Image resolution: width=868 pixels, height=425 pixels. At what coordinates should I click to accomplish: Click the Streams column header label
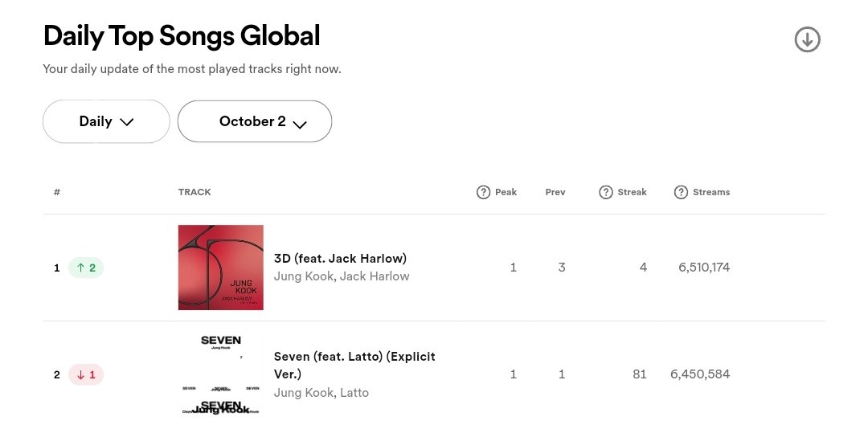click(x=711, y=192)
